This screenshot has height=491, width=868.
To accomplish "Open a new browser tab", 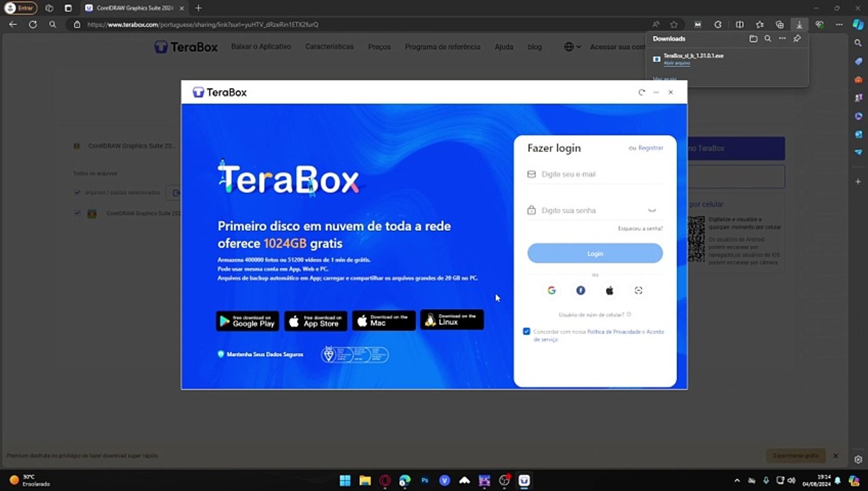I will pos(199,8).
